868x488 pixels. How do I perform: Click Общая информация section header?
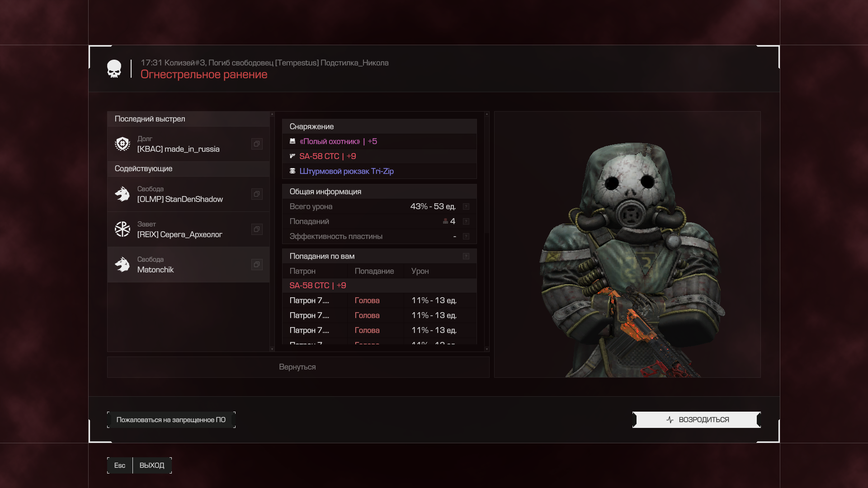pyautogui.click(x=379, y=192)
